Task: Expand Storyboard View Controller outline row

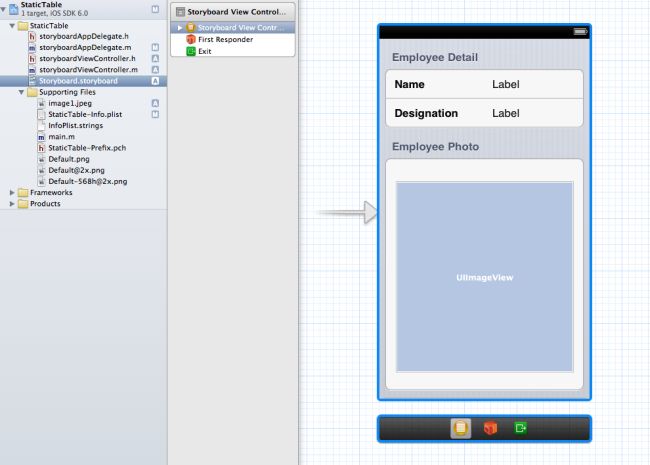Action: coord(180,28)
